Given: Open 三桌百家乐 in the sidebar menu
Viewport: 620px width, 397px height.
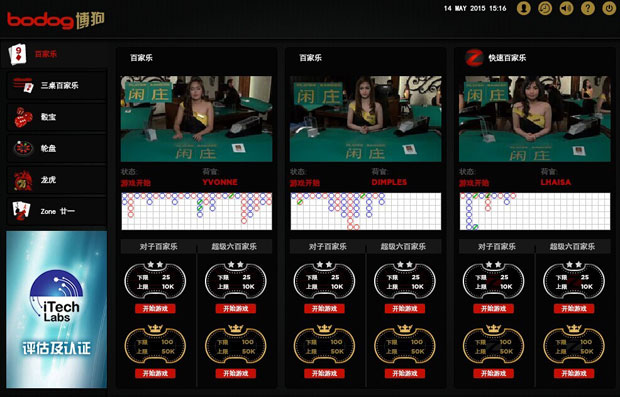Looking at the screenshot, I should (x=57, y=85).
